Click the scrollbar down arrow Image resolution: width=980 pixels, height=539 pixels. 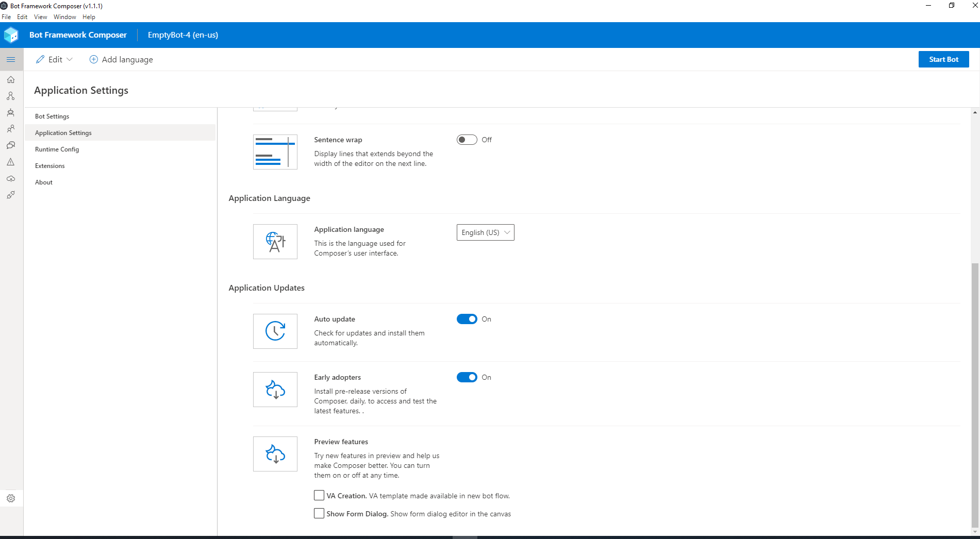(975, 532)
